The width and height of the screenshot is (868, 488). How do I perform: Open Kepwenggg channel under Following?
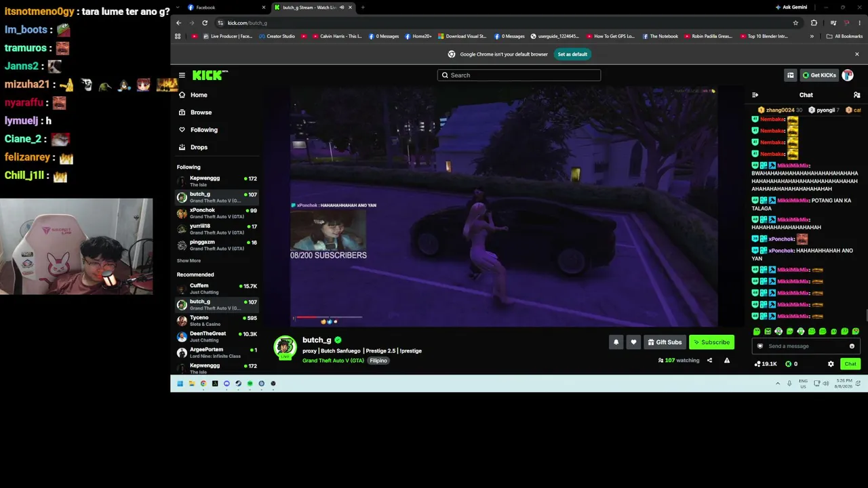coord(217,181)
